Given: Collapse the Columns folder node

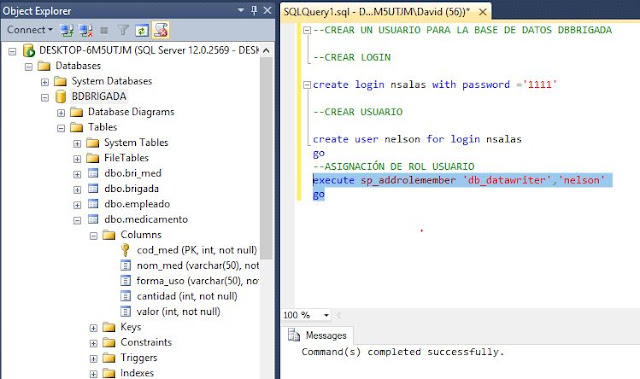Looking at the screenshot, I should [x=93, y=236].
